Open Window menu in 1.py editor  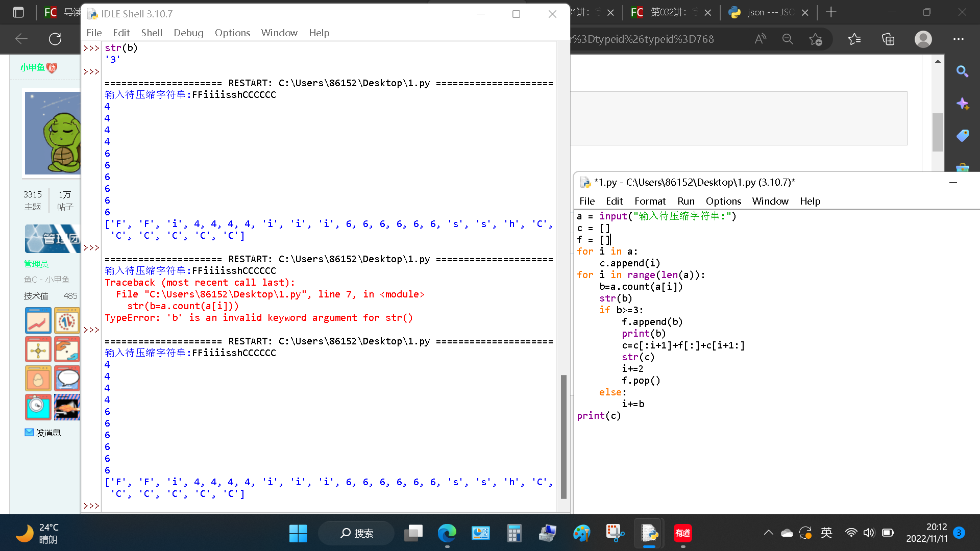pyautogui.click(x=770, y=201)
